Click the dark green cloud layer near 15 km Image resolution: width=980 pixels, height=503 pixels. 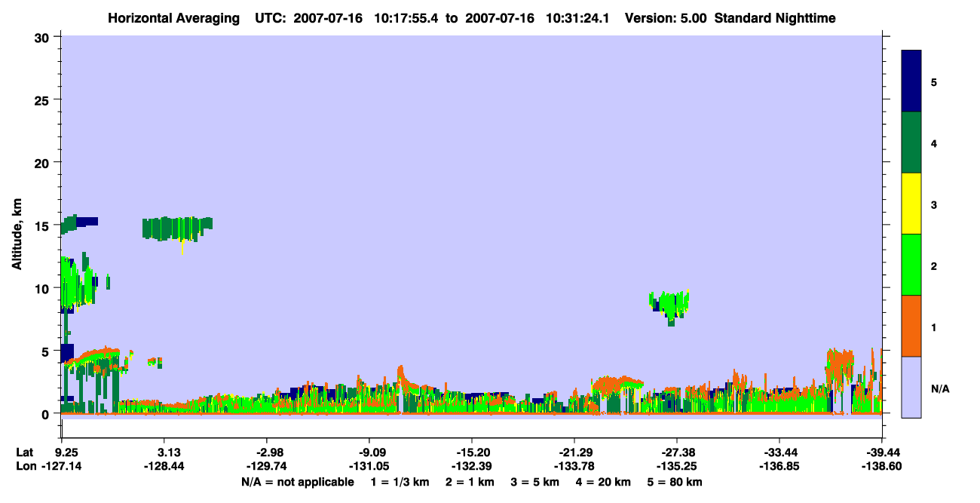coord(177,228)
